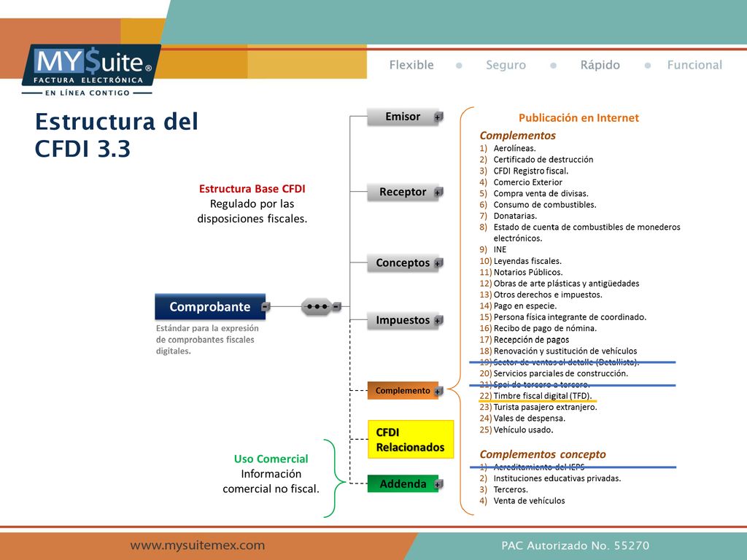Click list item 'INE'
The width and height of the screenshot is (747, 560).
[500, 249]
